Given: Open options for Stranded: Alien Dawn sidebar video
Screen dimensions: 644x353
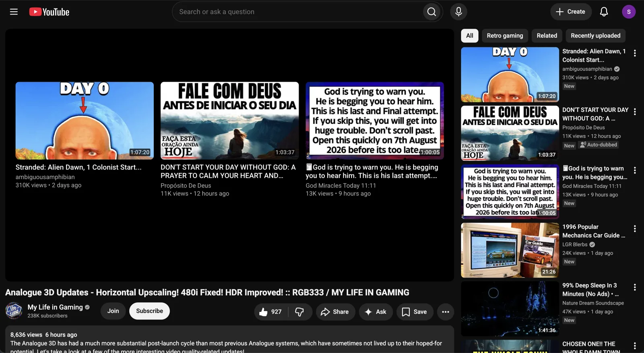Looking at the screenshot, I should click(x=635, y=53).
